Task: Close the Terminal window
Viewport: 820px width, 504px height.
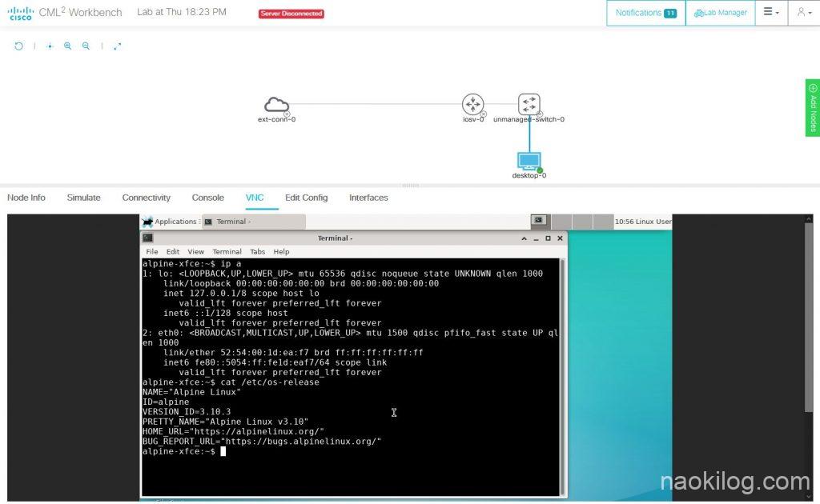Action: pos(560,238)
